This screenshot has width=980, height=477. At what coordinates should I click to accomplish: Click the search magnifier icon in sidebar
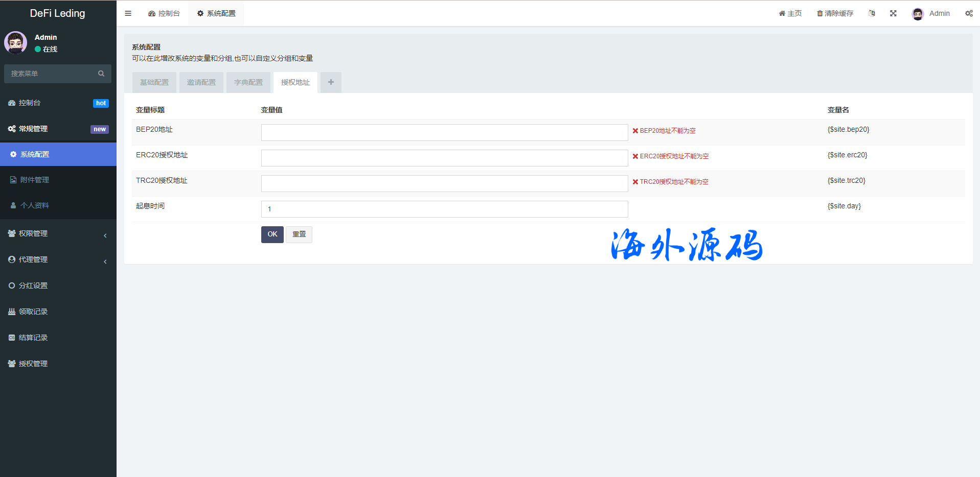click(x=101, y=74)
